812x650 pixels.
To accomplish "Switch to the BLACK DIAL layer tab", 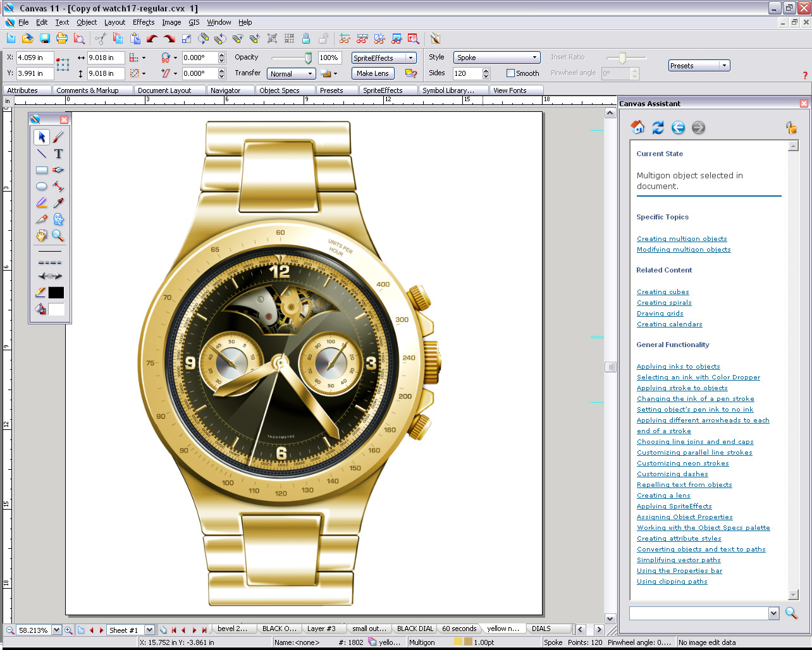I will coord(415,629).
